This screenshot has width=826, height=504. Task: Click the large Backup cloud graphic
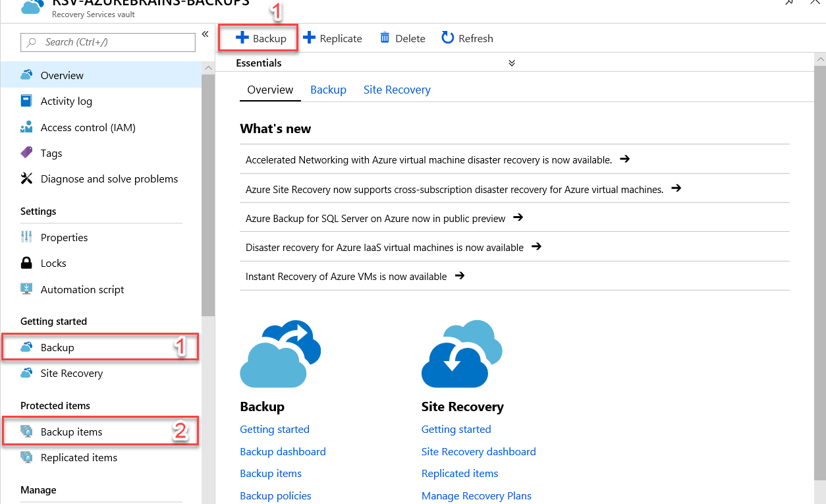point(280,354)
